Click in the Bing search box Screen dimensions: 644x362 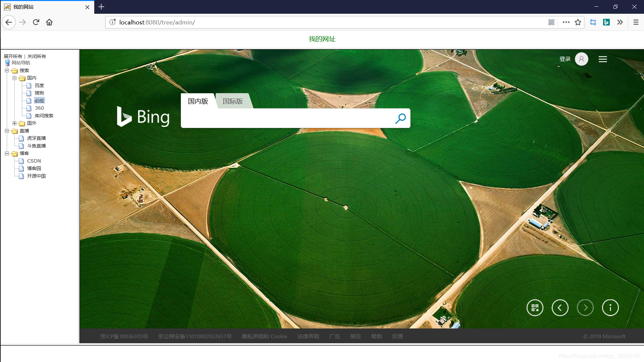coord(288,118)
